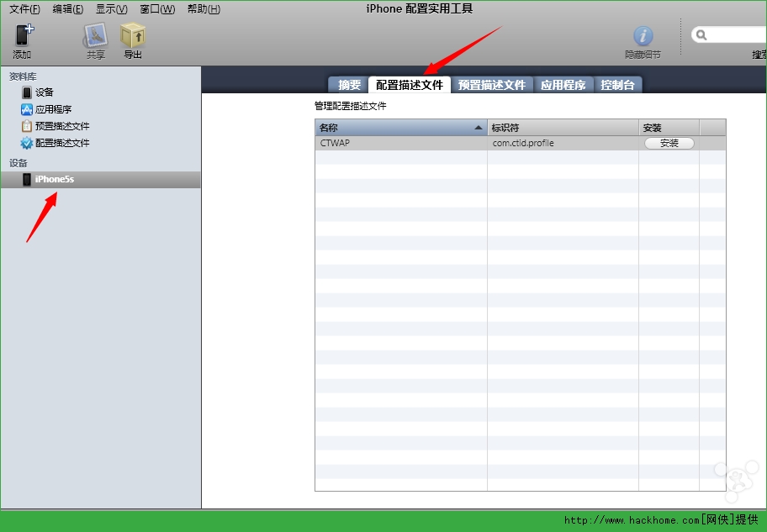Click the 设备 device icon under 资料库
767x532 pixels.
(27, 92)
